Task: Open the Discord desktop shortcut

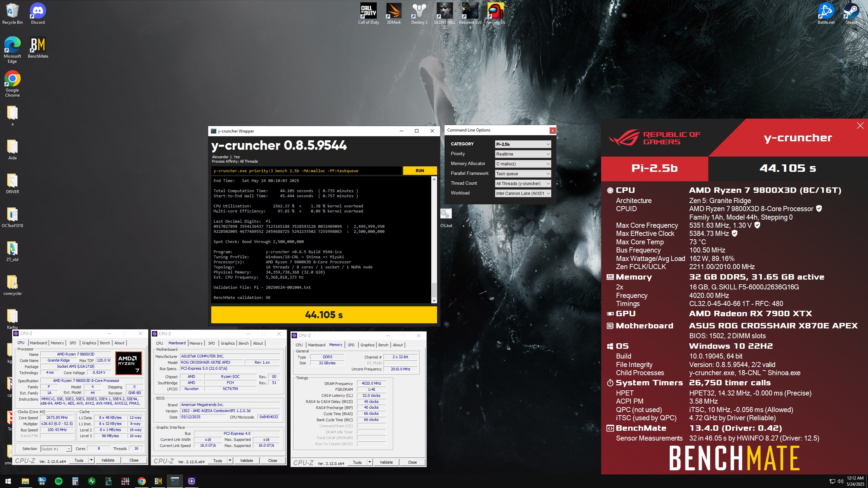Action: pos(38,14)
